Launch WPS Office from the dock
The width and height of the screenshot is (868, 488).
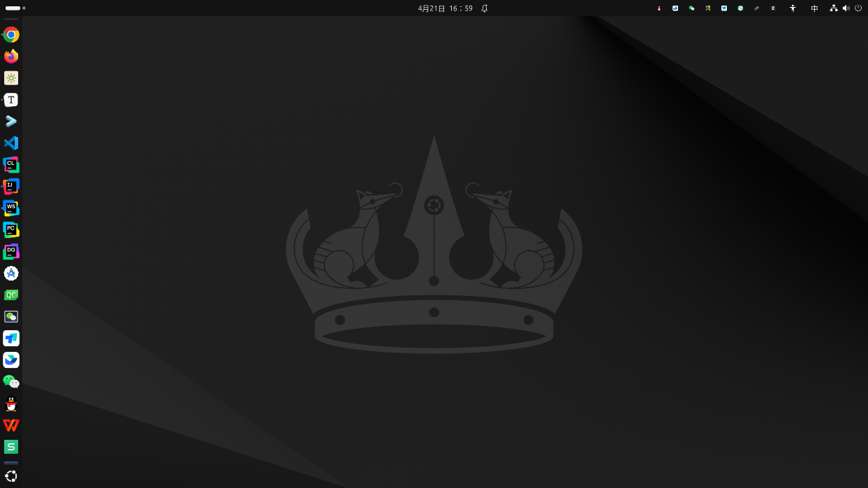[x=11, y=425]
